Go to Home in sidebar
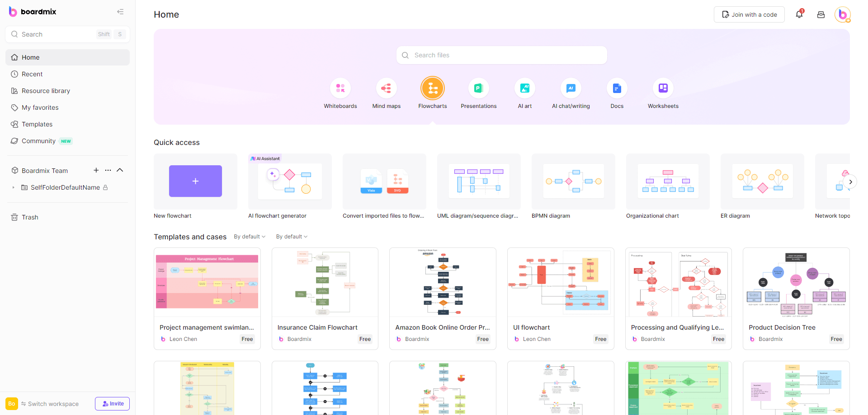This screenshot has width=868, height=415. coord(67,57)
